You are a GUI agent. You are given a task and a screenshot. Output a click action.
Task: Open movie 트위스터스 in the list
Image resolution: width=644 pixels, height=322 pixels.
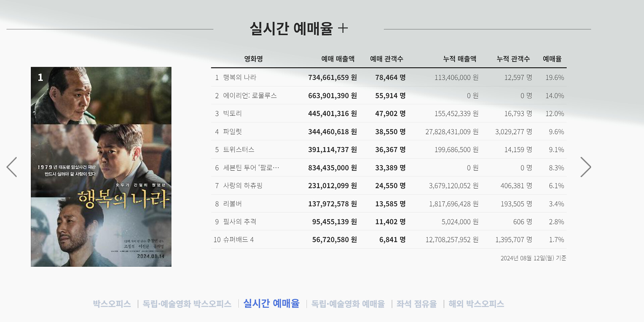pyautogui.click(x=239, y=150)
